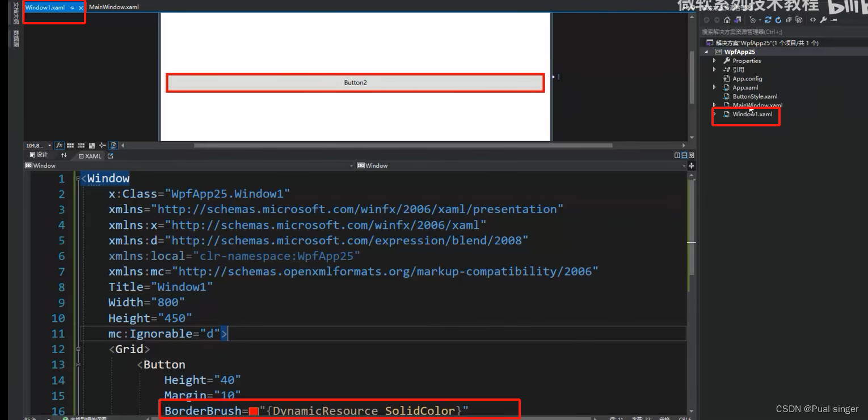868x420 pixels.
Task: Open the pending changes filter clock icon
Action: coord(753,20)
